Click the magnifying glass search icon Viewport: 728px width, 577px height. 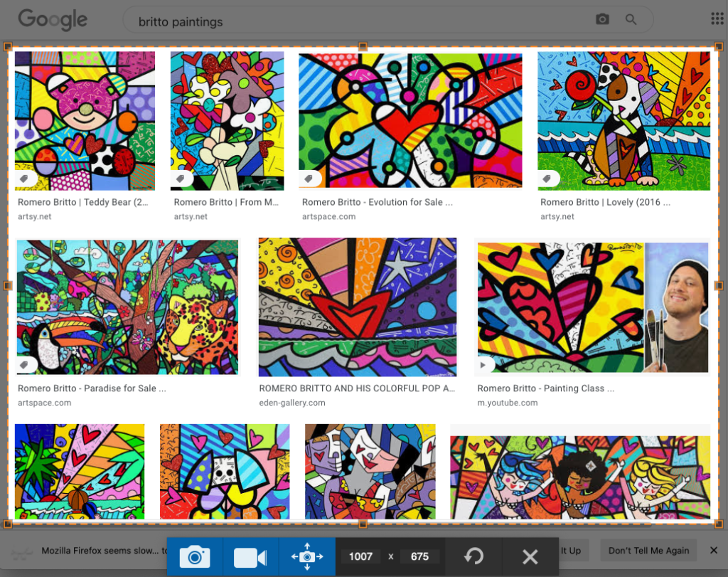[631, 19]
